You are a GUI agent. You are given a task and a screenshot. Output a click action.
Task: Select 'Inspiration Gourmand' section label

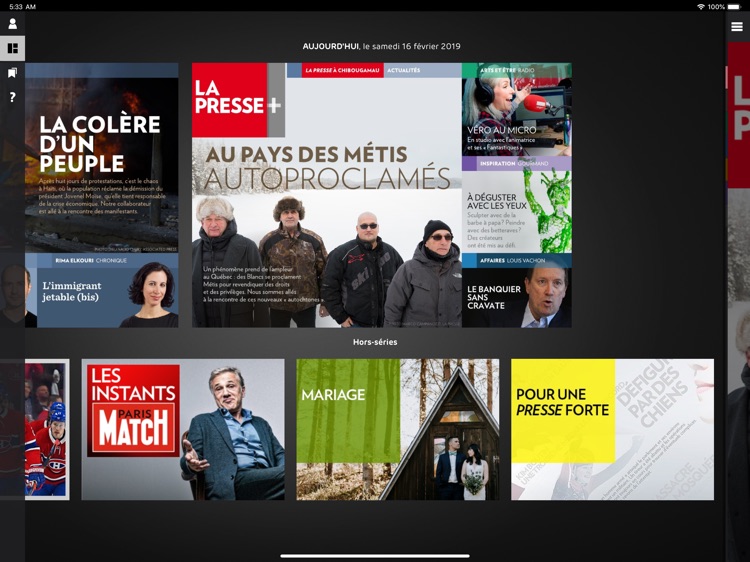tap(514, 164)
